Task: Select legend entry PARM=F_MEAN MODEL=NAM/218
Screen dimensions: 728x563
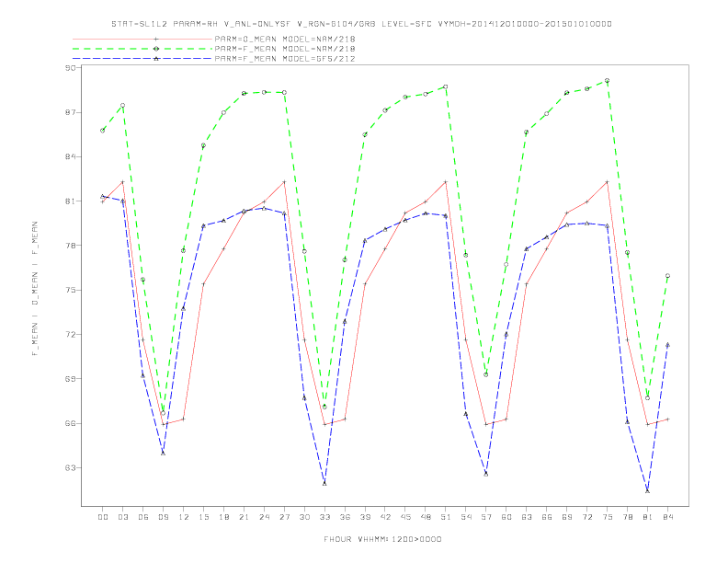Action: [285, 49]
